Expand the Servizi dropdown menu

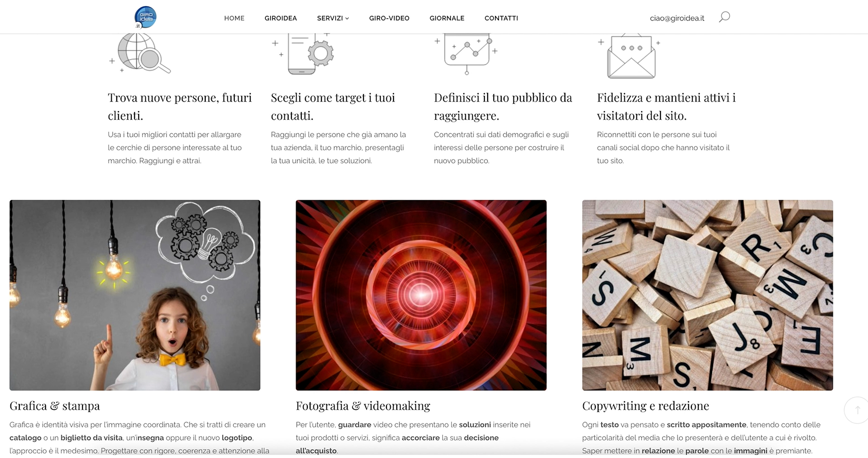(x=333, y=18)
